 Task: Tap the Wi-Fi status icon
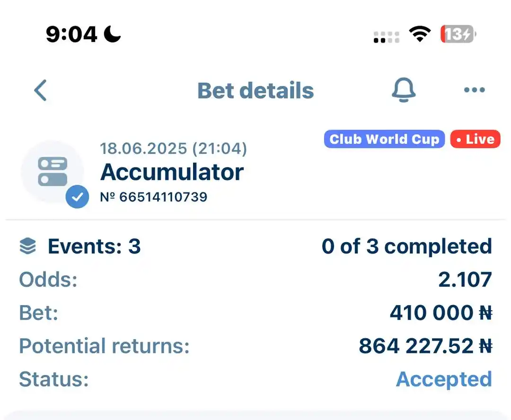coord(420,34)
